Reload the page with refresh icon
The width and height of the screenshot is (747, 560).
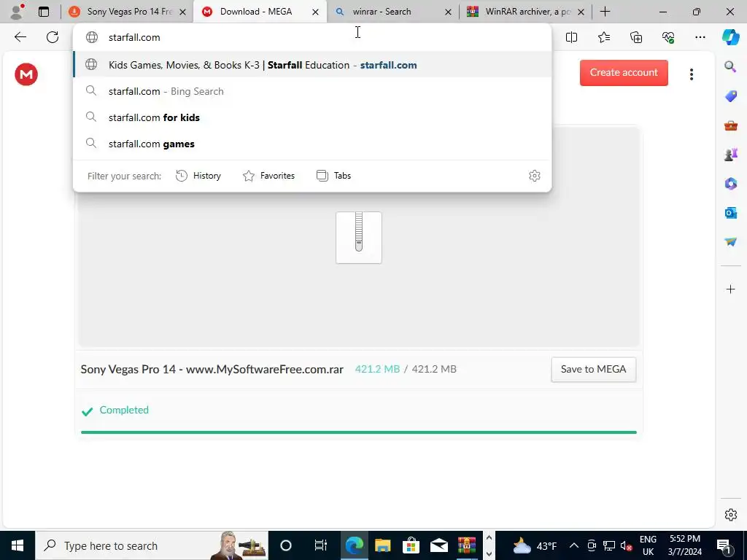pos(53,37)
